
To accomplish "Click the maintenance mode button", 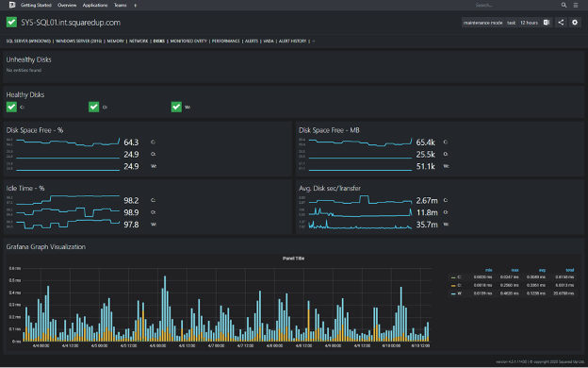I will click(x=483, y=23).
